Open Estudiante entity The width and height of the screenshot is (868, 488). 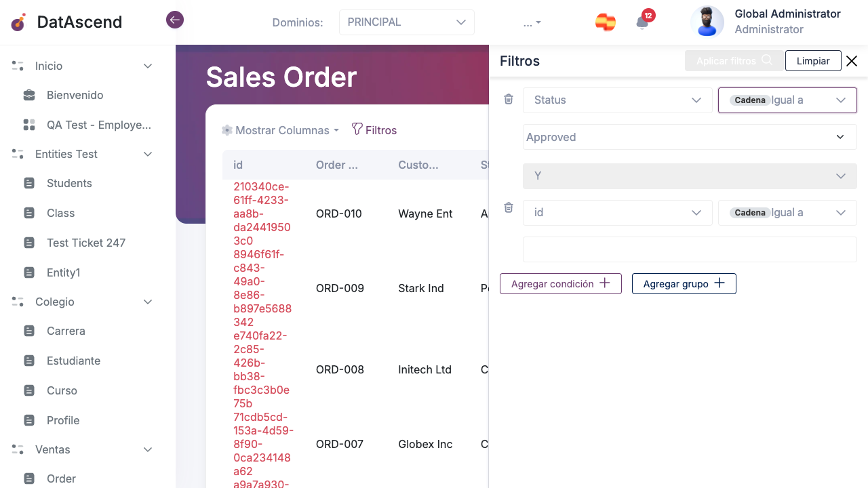coord(73,361)
